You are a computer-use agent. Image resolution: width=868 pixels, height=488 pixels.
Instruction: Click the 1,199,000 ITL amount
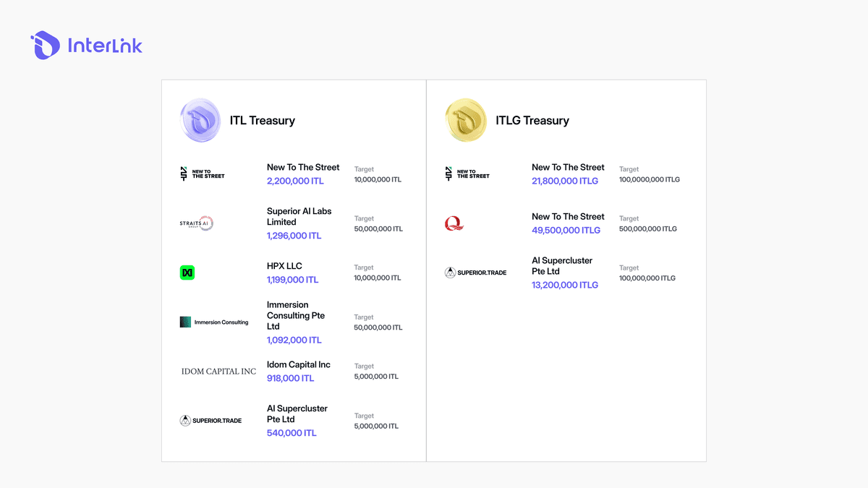(x=293, y=280)
